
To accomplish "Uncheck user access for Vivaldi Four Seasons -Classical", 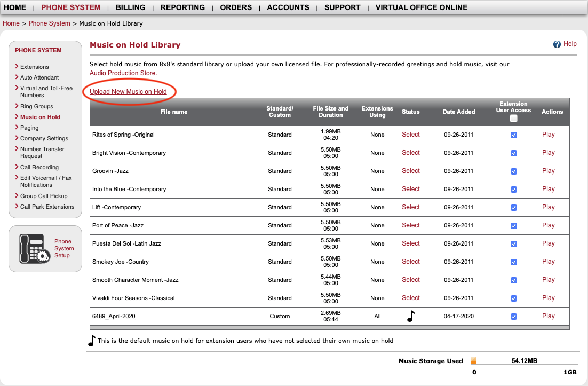I will (x=514, y=298).
